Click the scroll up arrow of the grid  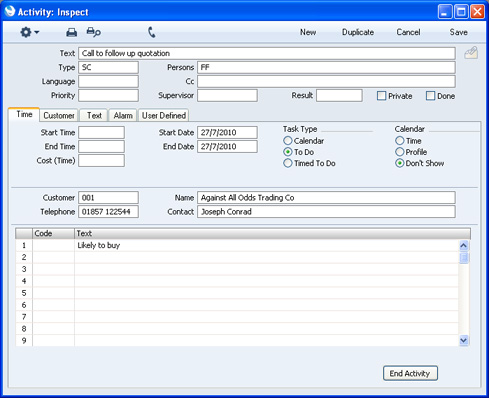coord(464,246)
